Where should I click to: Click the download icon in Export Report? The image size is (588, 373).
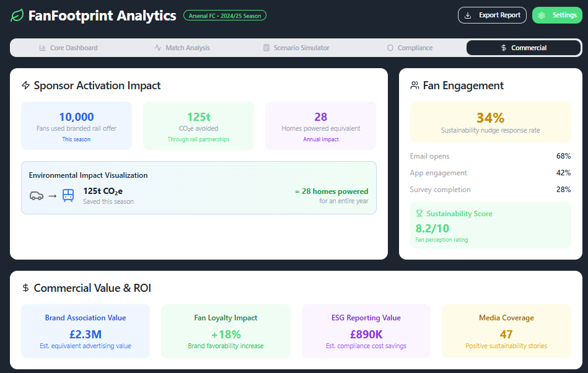[x=468, y=15]
